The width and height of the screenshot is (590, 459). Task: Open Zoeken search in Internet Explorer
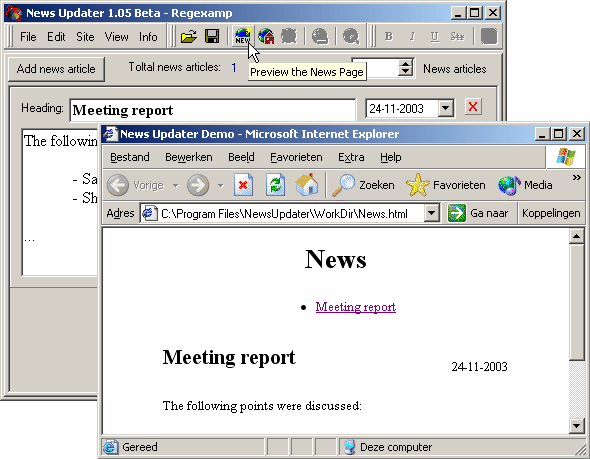tap(363, 185)
